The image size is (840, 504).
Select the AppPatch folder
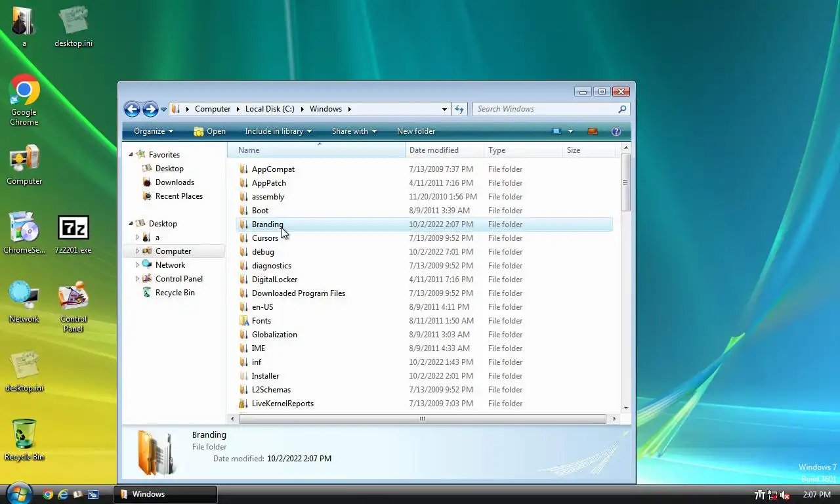click(x=269, y=183)
